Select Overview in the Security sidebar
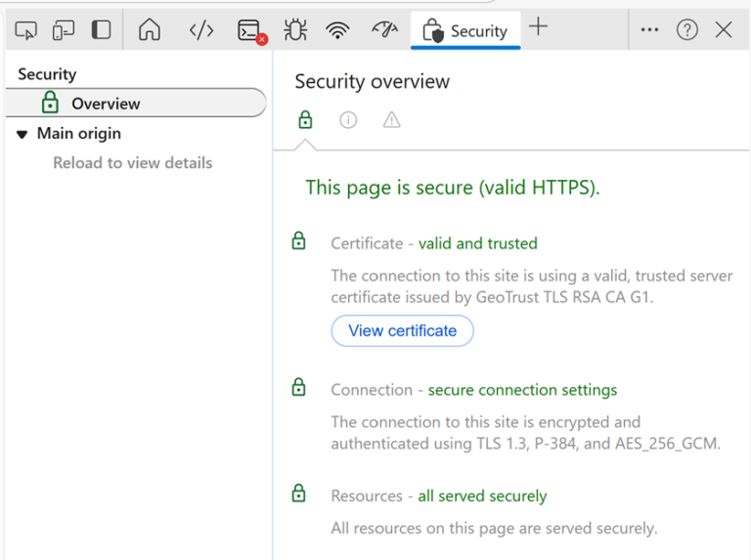 coord(136,104)
